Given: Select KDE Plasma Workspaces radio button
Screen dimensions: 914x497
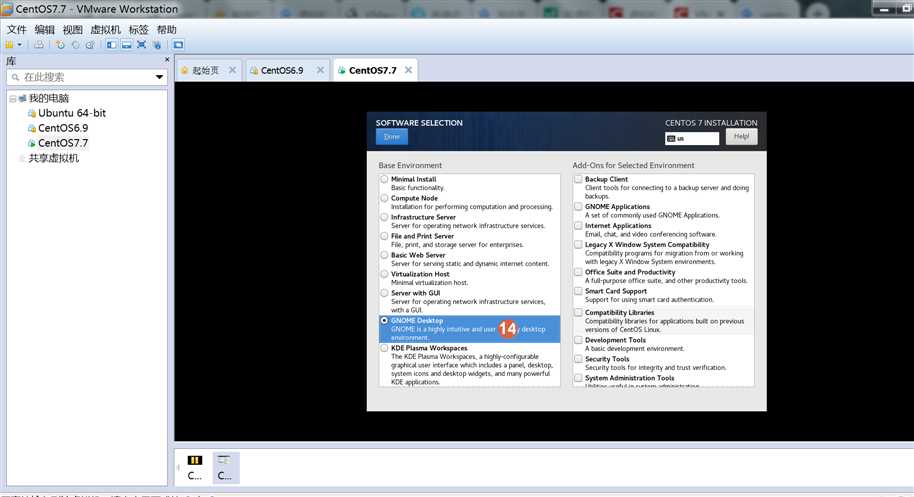Looking at the screenshot, I should click(384, 348).
